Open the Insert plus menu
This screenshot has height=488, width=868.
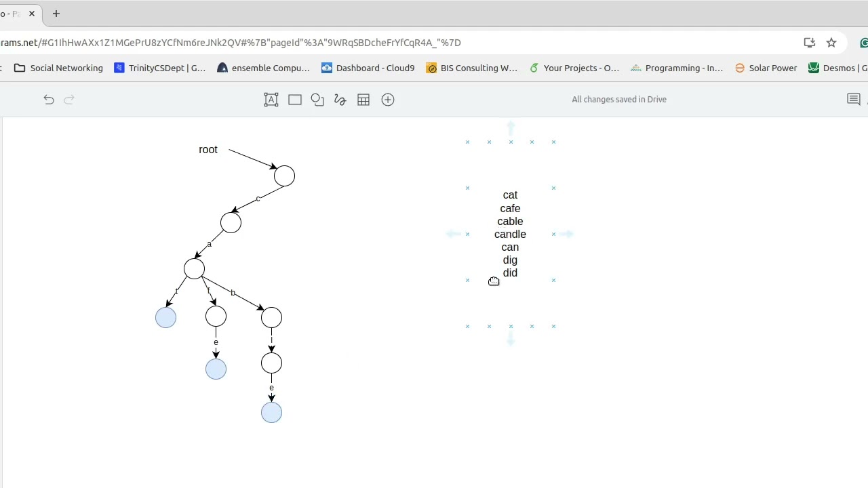(388, 100)
